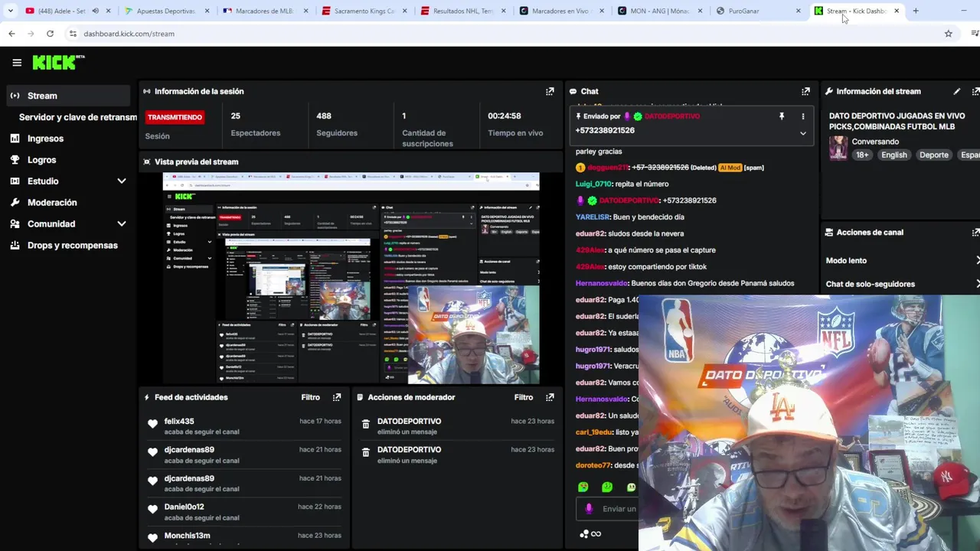Unpin the pinned chat message
980x551 pixels.
click(782, 116)
